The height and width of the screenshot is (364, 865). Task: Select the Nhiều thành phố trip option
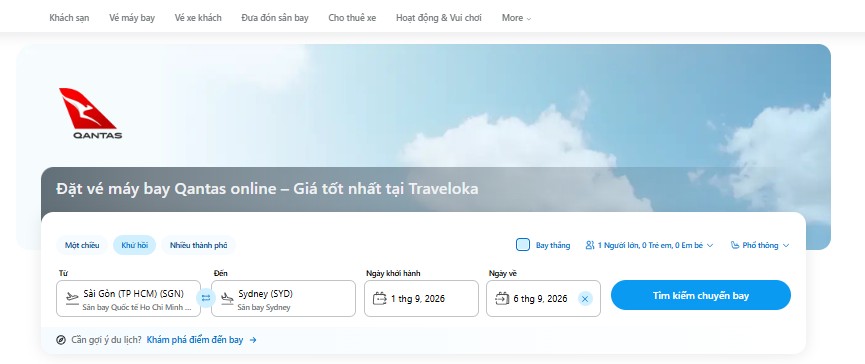(x=199, y=245)
